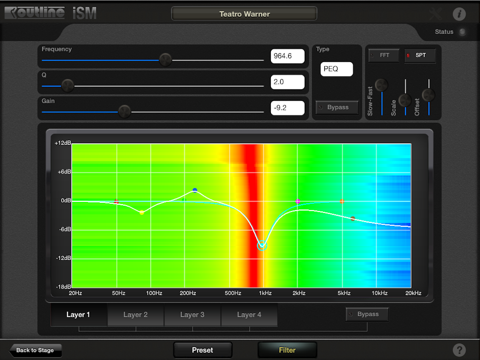This screenshot has width=480, height=360.
Task: Select the red filter node at 50Hz
Action: point(116,202)
